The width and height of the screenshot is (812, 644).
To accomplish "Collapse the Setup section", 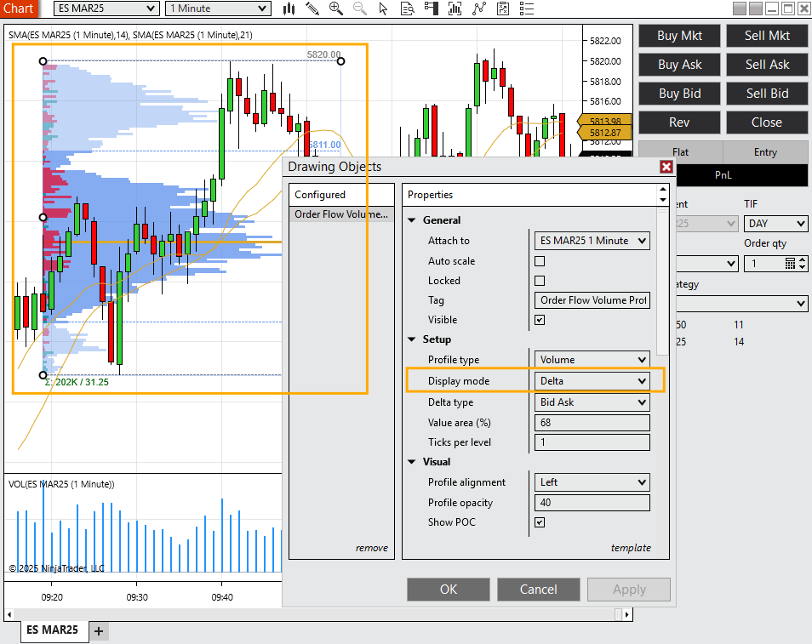I will 412,339.
